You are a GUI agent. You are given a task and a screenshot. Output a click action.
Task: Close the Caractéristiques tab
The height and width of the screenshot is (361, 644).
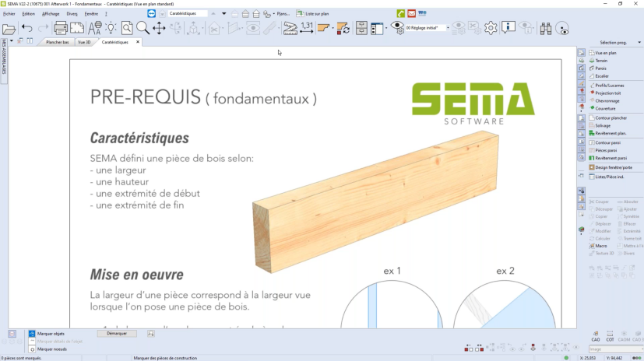pos(138,42)
